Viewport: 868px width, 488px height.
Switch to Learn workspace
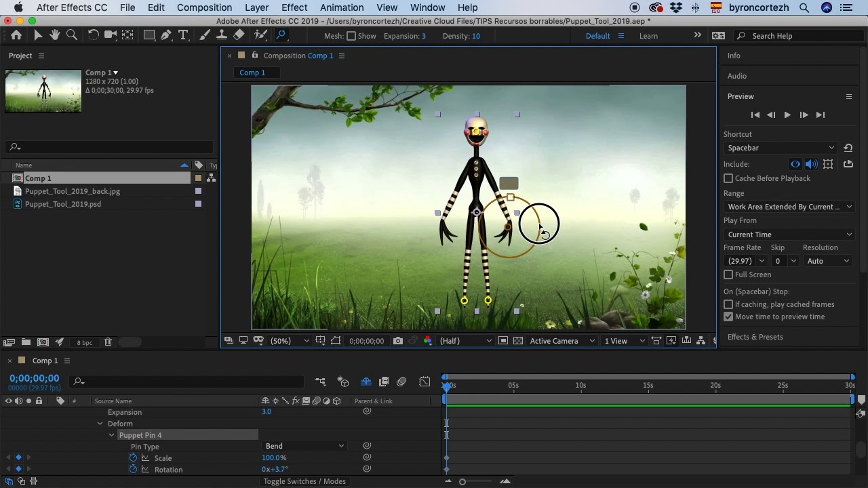coord(648,36)
